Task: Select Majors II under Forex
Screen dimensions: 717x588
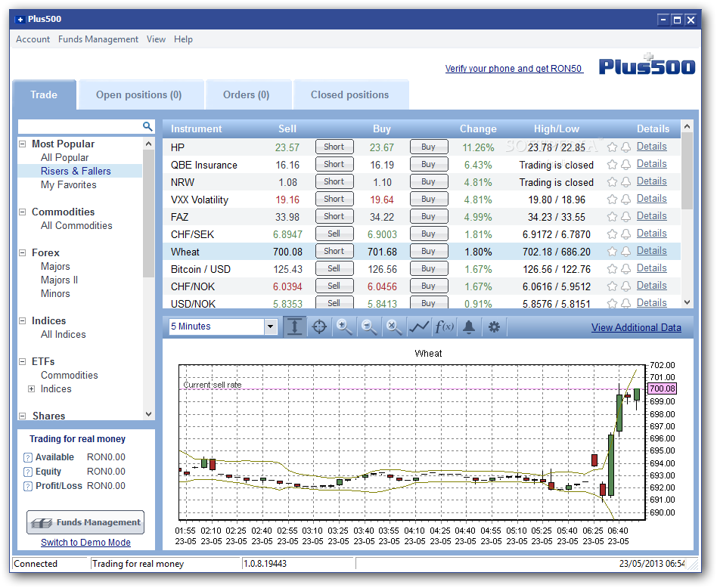Action: (x=59, y=280)
